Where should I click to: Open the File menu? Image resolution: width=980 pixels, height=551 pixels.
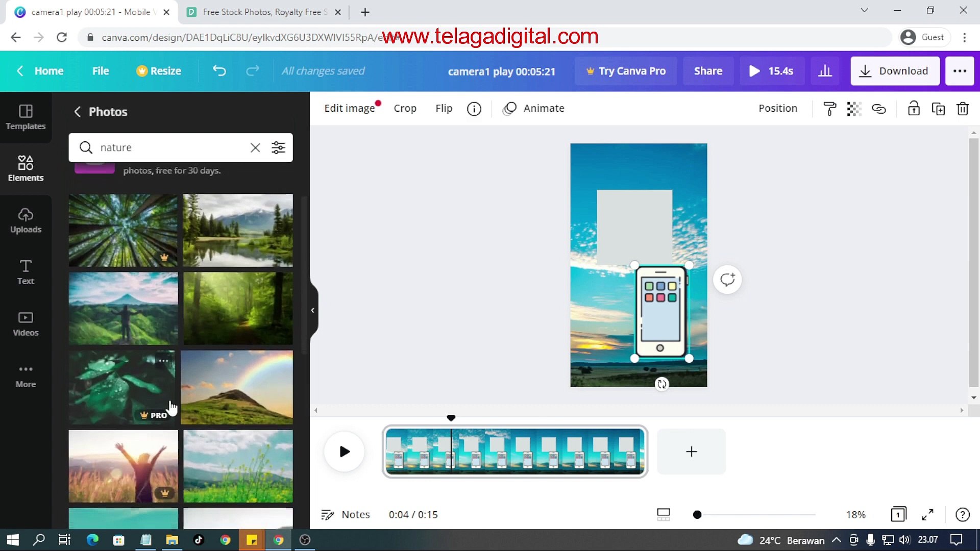(100, 71)
